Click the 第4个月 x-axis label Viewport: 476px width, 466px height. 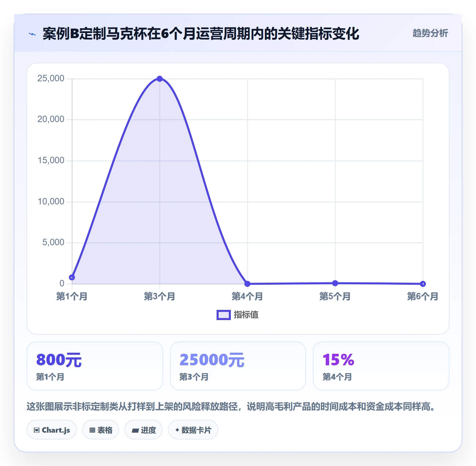248,296
